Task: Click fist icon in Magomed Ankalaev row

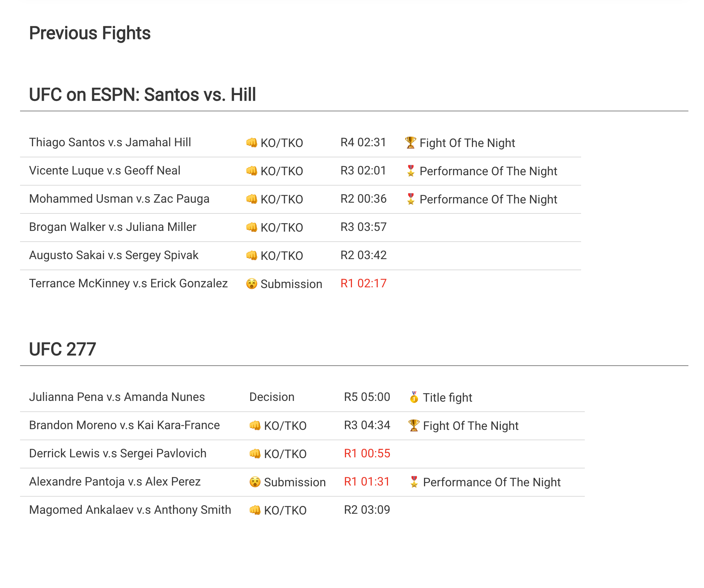Action: tap(255, 510)
